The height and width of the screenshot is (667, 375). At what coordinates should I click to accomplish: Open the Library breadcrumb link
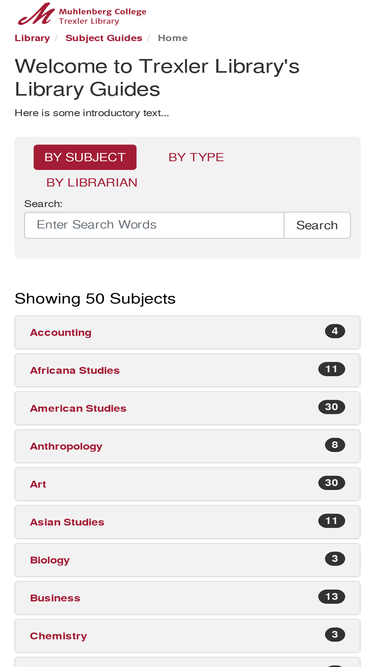(x=32, y=38)
